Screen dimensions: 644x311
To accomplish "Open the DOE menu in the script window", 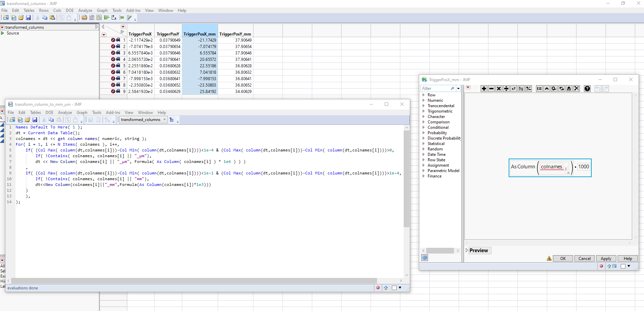I will tap(49, 113).
